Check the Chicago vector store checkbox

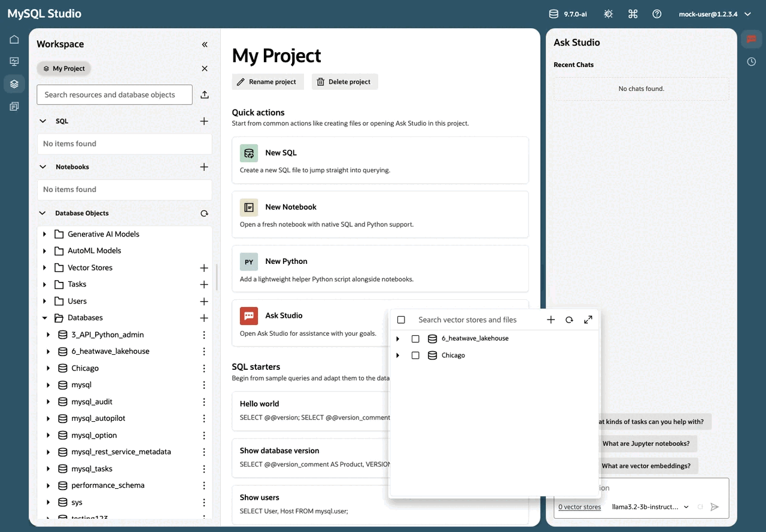(x=415, y=355)
